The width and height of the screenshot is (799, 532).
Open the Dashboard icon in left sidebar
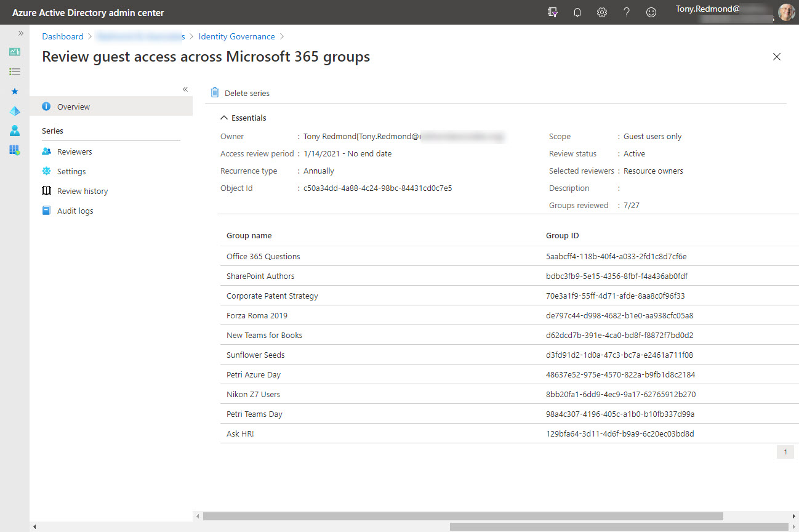tap(15, 52)
